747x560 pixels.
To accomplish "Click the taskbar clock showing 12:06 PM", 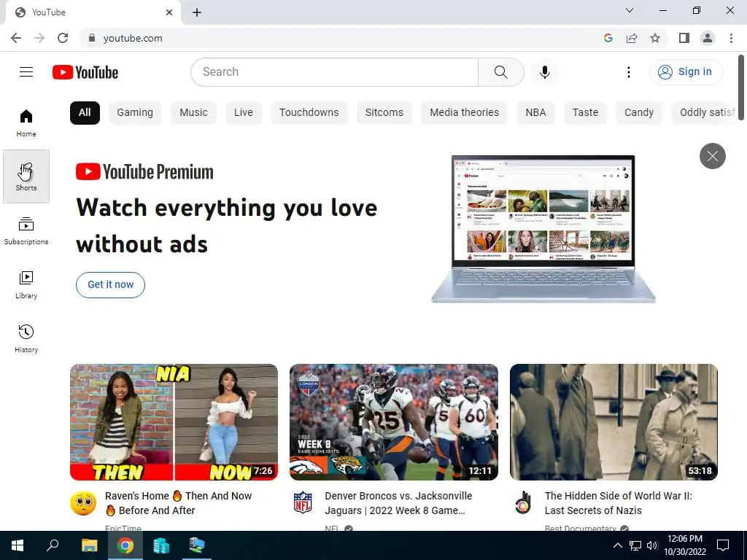I will click(x=684, y=545).
